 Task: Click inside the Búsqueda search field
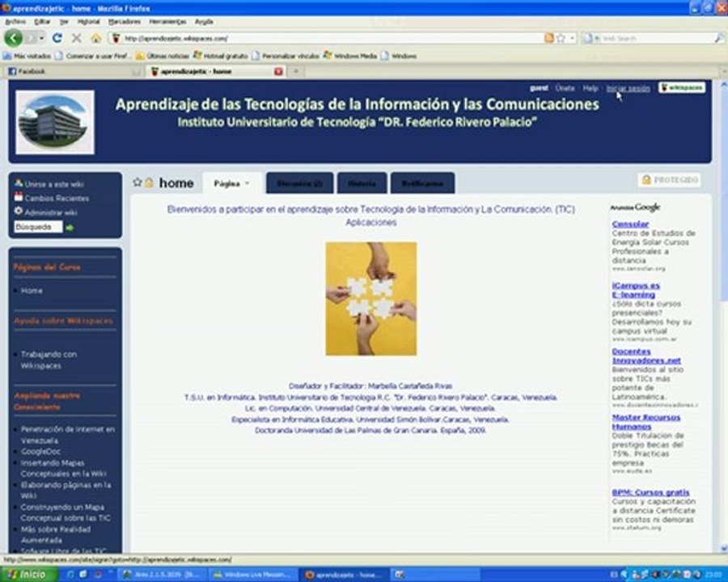tap(37, 227)
